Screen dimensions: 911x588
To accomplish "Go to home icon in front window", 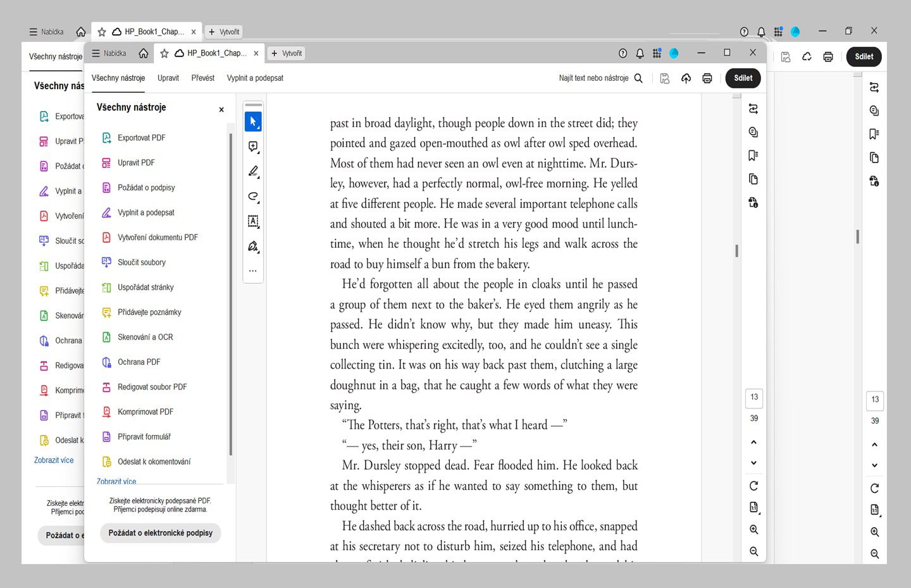I will pyautogui.click(x=144, y=53).
